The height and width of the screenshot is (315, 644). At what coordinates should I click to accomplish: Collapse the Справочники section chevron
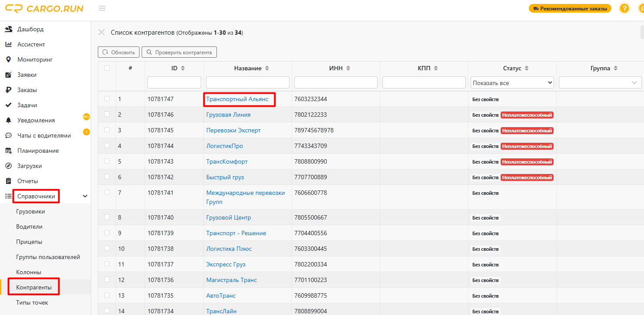[85, 196]
